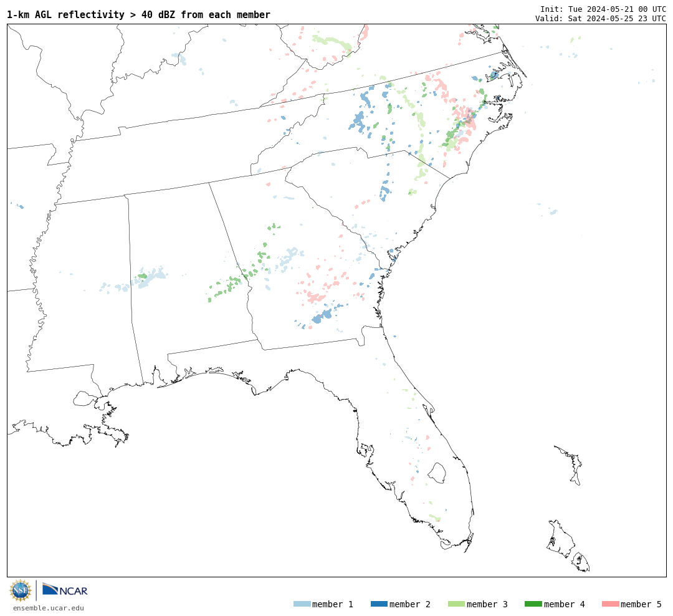Select the 'member 4' legend label

[564, 604]
